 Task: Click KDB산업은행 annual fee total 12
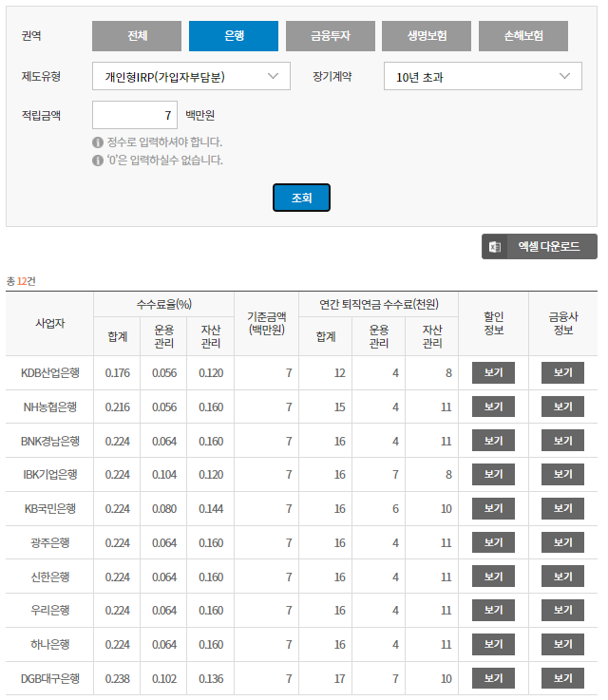[x=340, y=372]
